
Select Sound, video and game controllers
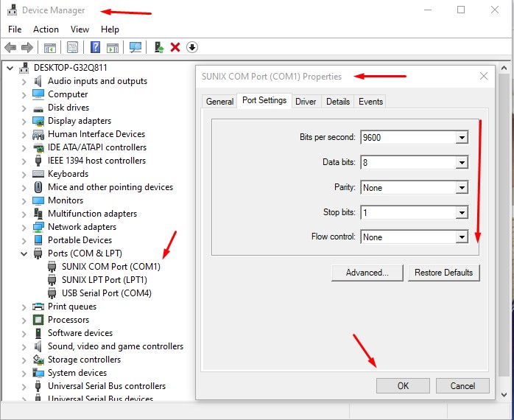(x=116, y=346)
